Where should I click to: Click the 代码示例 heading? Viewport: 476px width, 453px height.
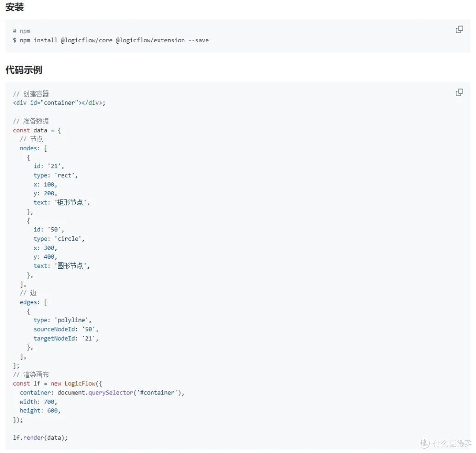(24, 70)
